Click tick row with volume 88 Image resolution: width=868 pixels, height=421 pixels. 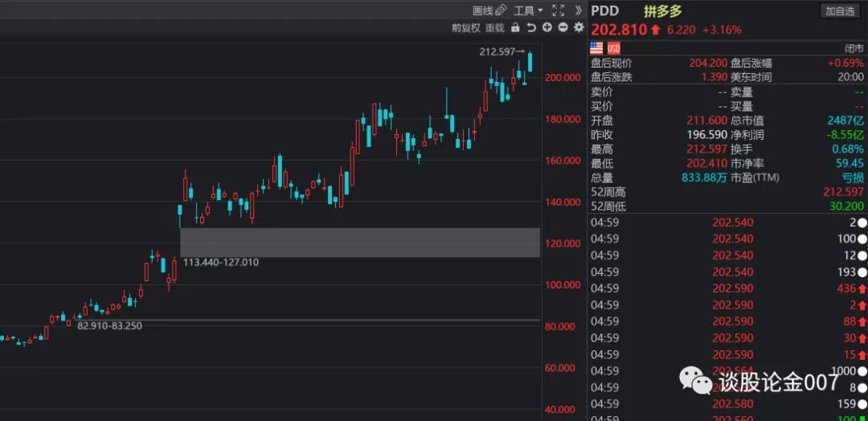(727, 321)
